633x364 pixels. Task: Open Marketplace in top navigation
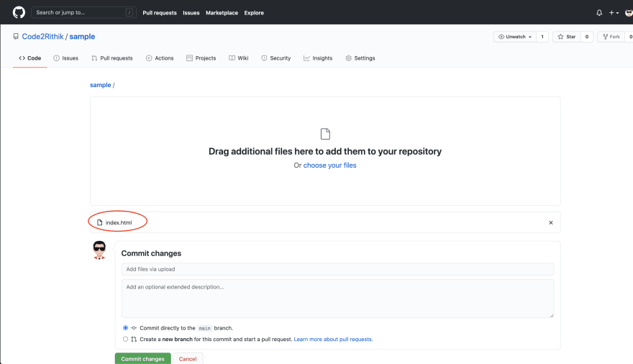coord(222,13)
